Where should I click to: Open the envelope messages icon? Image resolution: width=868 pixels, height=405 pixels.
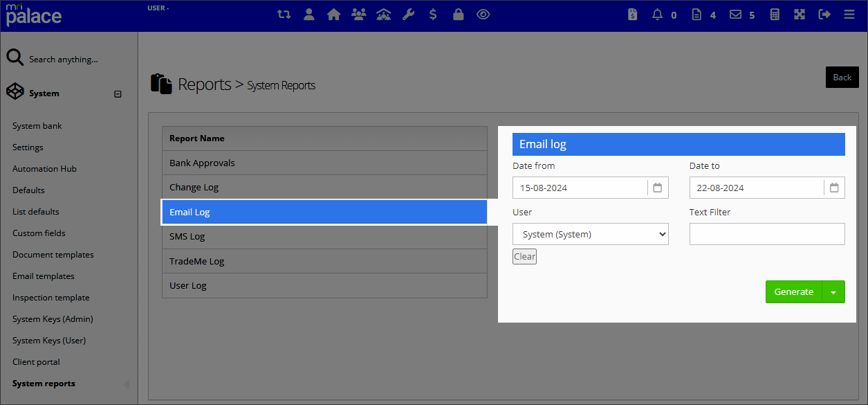[x=736, y=14]
